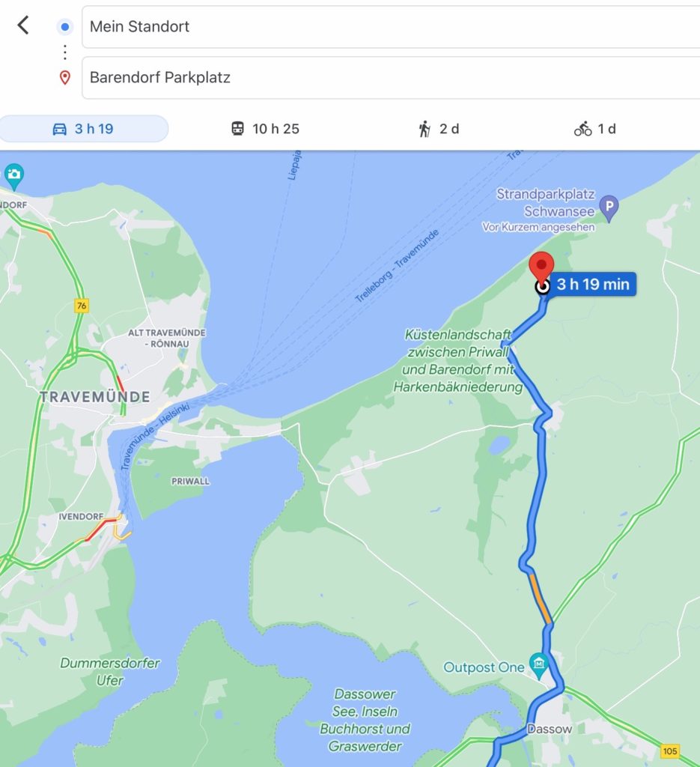Open Strandparkplatz Schwansee parking marker
700x767 pixels.
click(x=609, y=208)
